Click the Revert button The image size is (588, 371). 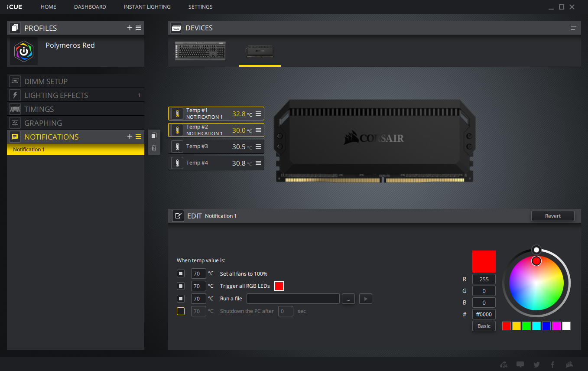(553, 216)
